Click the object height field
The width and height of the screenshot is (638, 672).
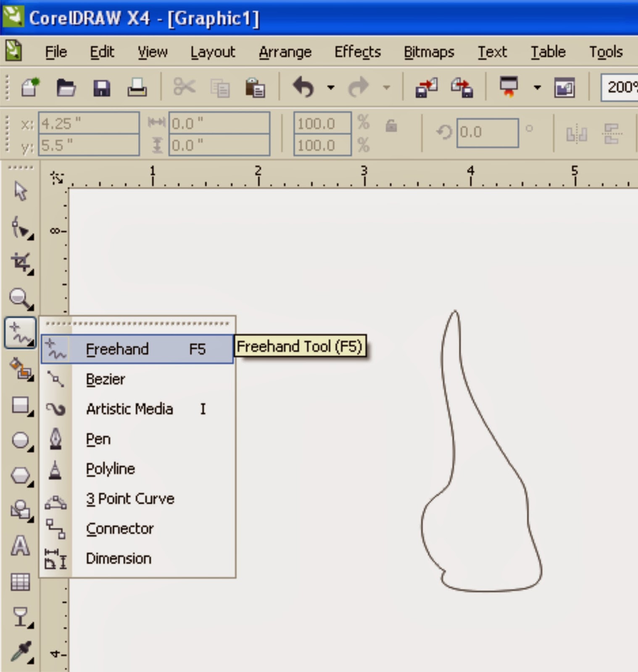pyautogui.click(x=219, y=145)
